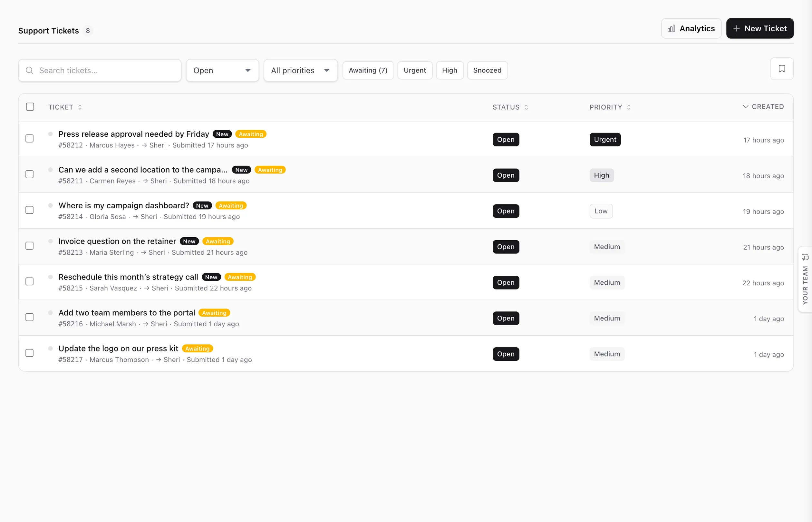Open the Analytics view
Image resolution: width=812 pixels, height=522 pixels.
691,28
